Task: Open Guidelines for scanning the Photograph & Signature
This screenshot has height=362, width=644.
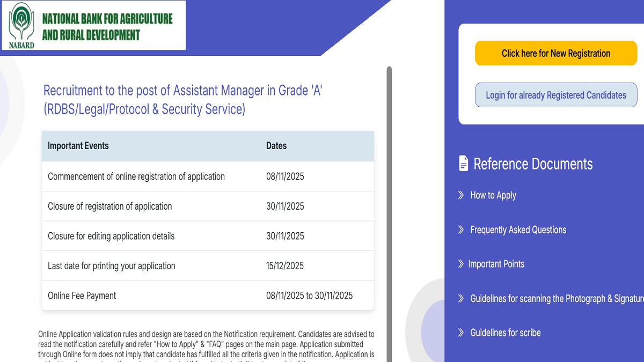Action: click(556, 298)
